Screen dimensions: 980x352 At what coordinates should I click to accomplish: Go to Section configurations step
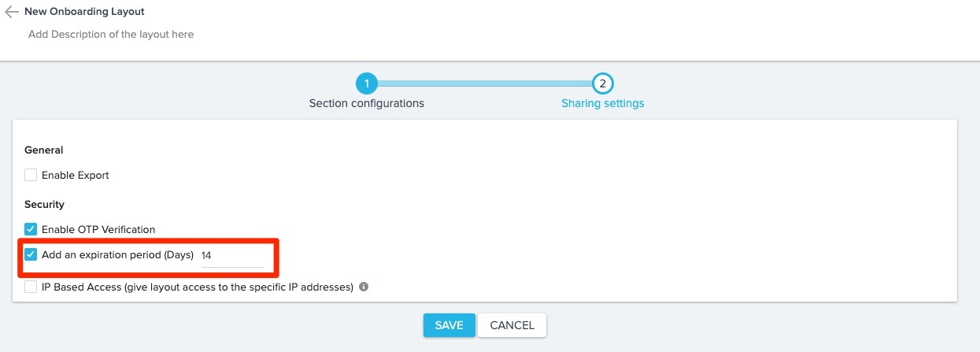coord(367,103)
